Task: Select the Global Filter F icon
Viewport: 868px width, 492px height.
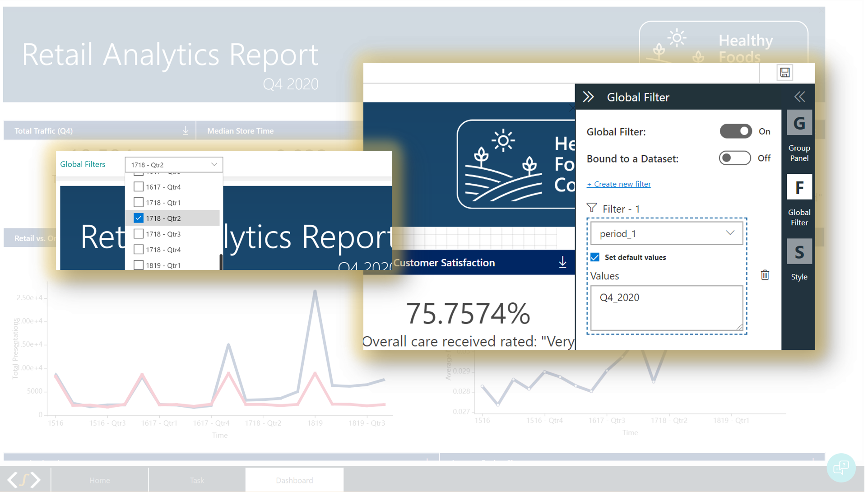Action: [x=799, y=187]
